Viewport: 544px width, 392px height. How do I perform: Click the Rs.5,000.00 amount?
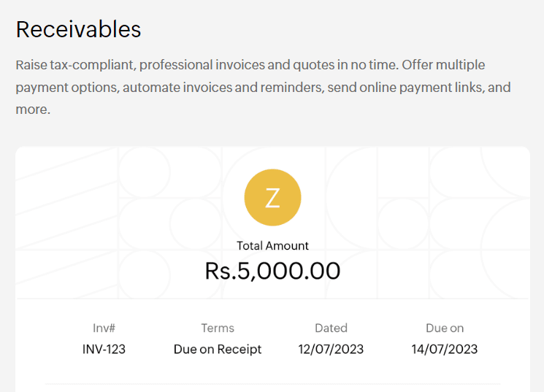point(272,271)
